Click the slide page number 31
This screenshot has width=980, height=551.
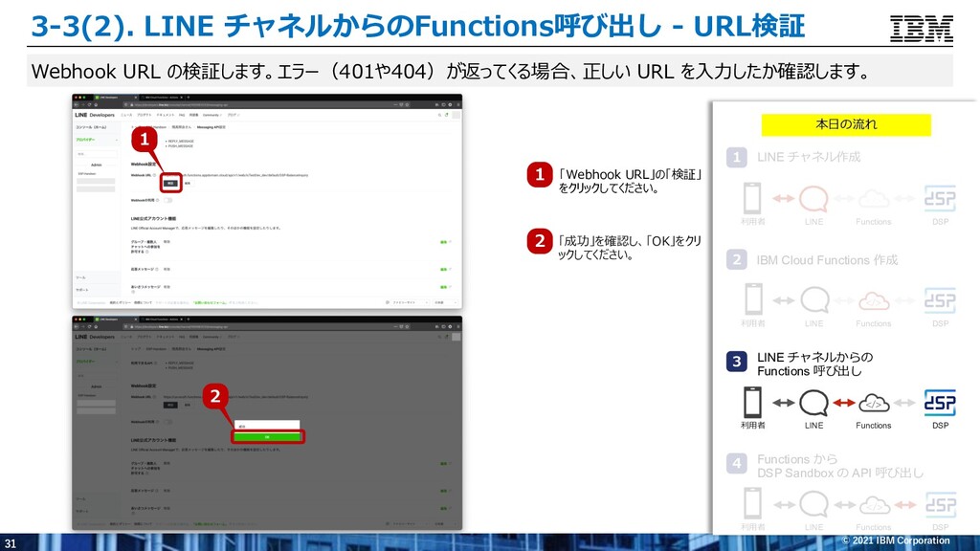point(10,543)
